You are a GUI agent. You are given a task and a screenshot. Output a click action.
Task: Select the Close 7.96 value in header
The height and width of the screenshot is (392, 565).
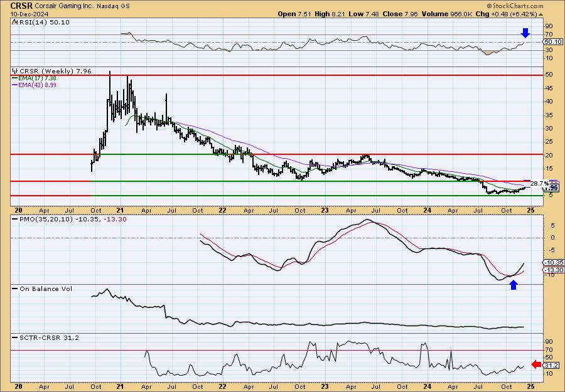coord(400,14)
